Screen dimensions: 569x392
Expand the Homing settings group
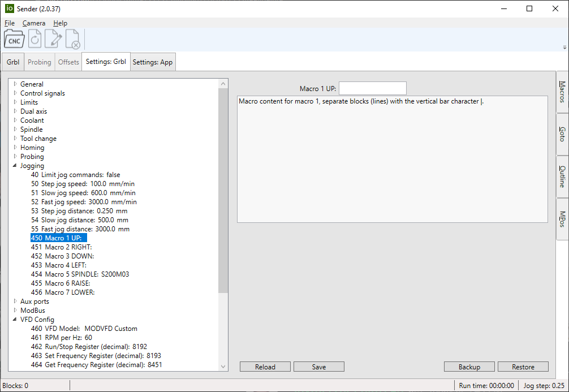pos(15,148)
